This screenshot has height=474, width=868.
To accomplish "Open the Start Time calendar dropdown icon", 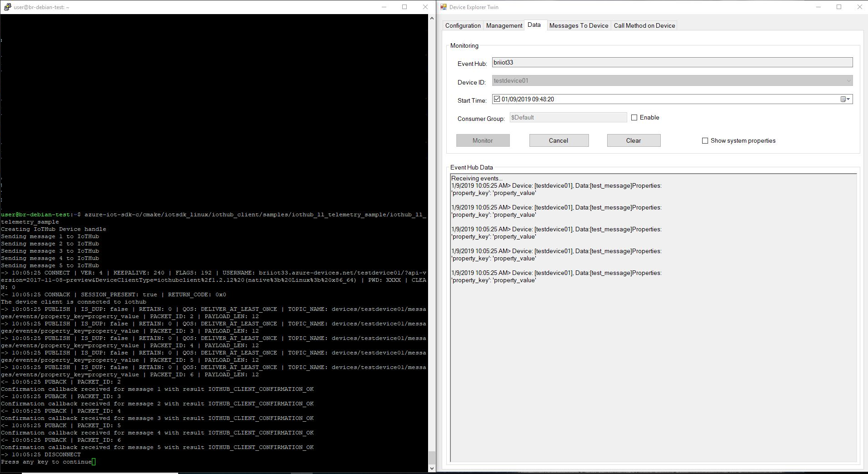I will click(845, 99).
